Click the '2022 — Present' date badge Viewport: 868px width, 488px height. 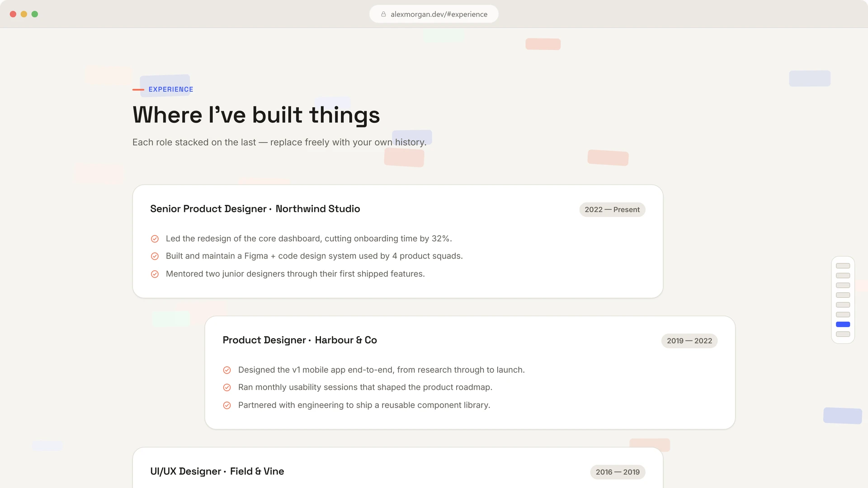(612, 210)
